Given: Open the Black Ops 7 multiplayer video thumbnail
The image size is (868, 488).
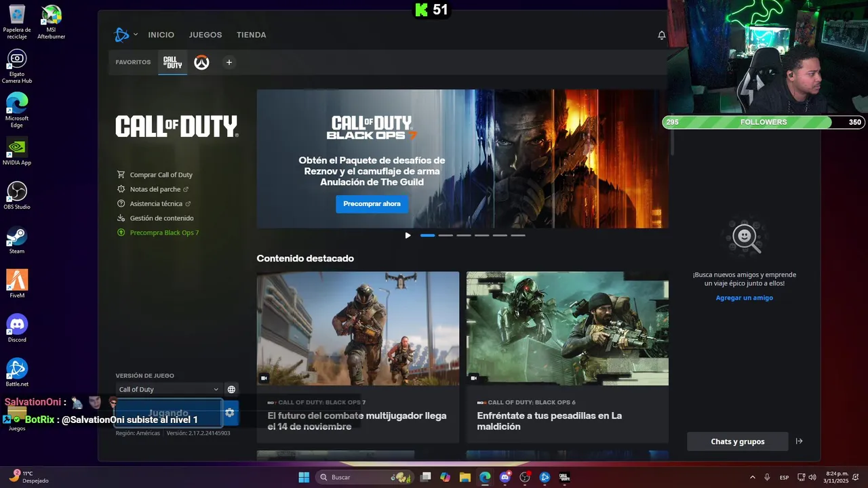Looking at the screenshot, I should coord(358,329).
